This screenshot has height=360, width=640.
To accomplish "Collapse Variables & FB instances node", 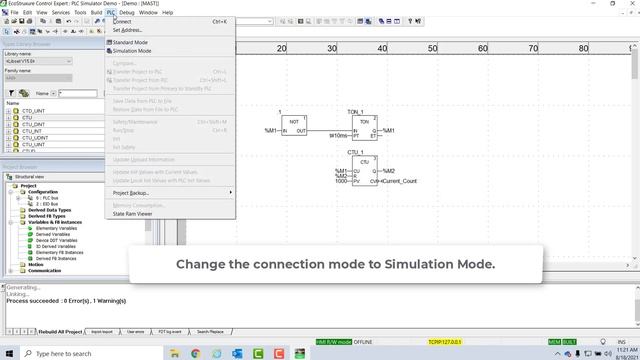I will 11,222.
